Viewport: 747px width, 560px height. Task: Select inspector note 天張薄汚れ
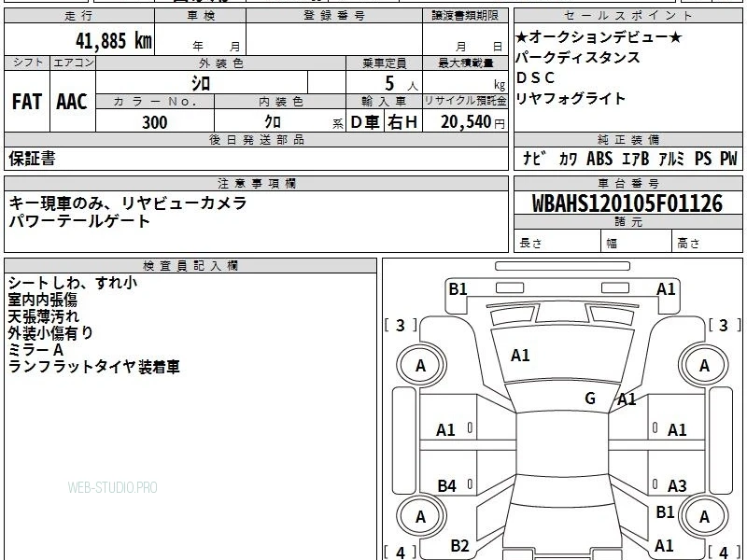(43, 316)
